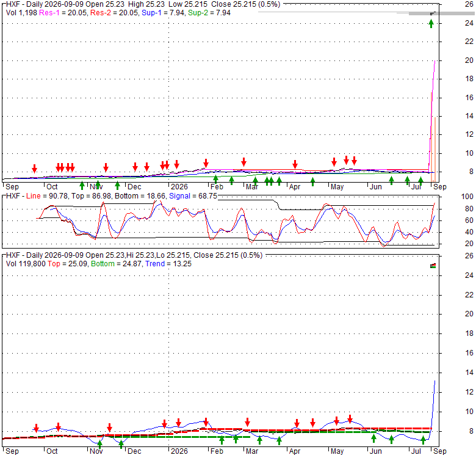
Task: Select the Mar label on the bottom chart axis
Action: click(252, 451)
